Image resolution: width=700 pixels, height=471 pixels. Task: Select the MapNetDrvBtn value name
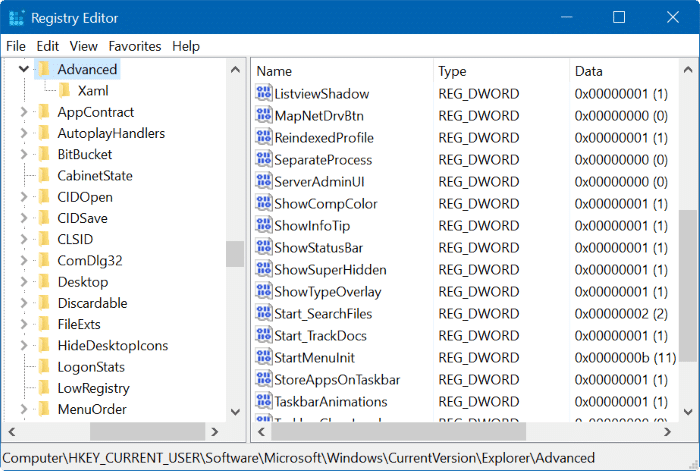click(319, 116)
